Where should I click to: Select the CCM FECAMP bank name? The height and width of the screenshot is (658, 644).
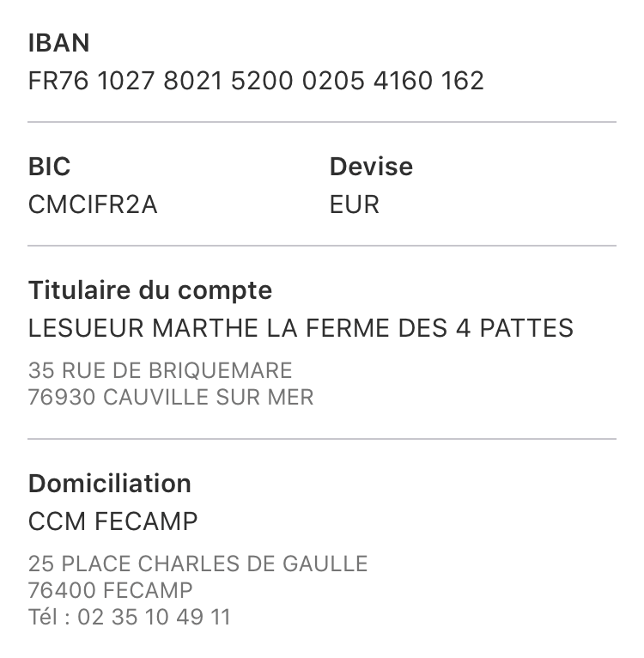[x=112, y=521]
